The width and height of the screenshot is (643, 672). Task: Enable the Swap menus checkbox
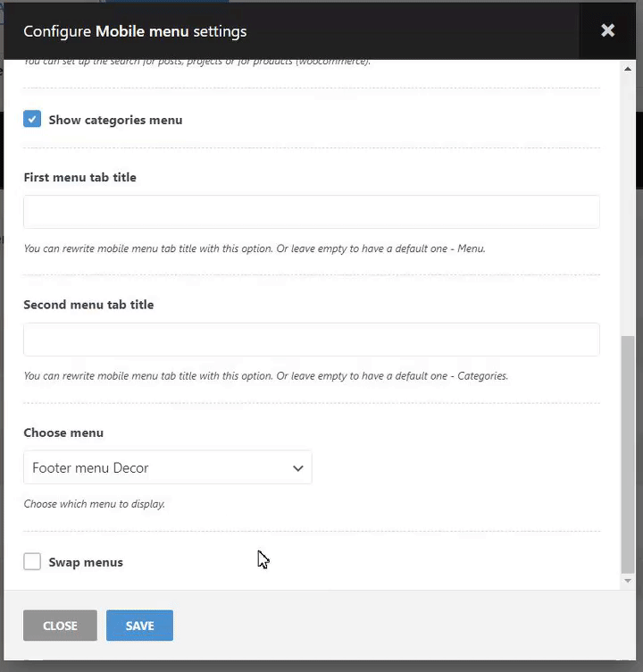click(x=32, y=561)
